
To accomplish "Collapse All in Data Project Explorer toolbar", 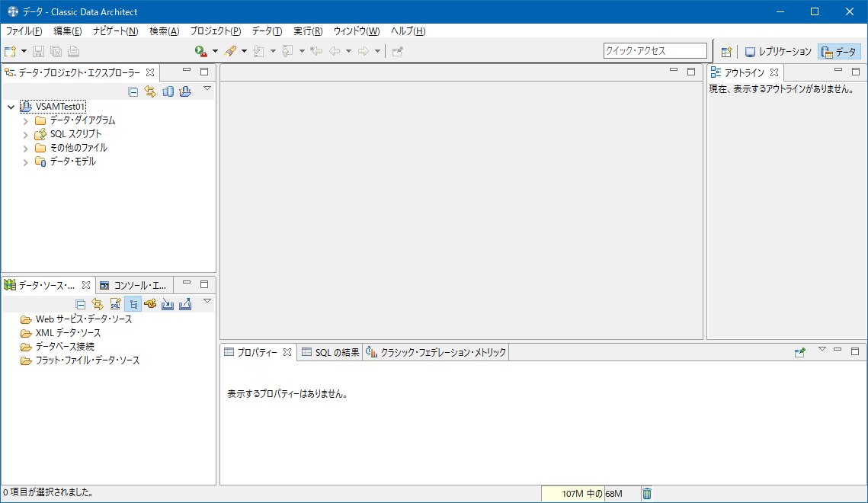I will point(133,91).
